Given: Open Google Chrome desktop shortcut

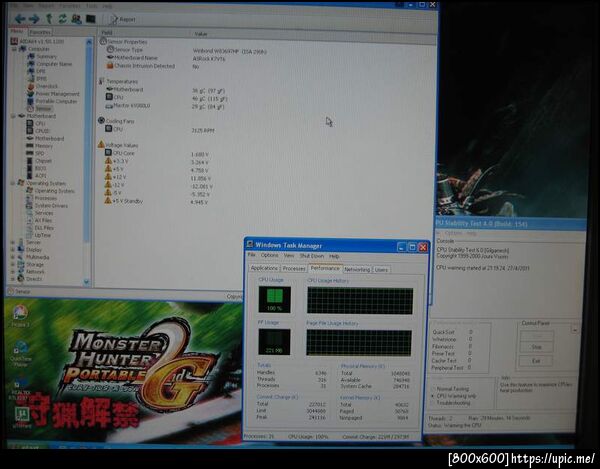Looking at the screenshot, I should pos(20,316).
